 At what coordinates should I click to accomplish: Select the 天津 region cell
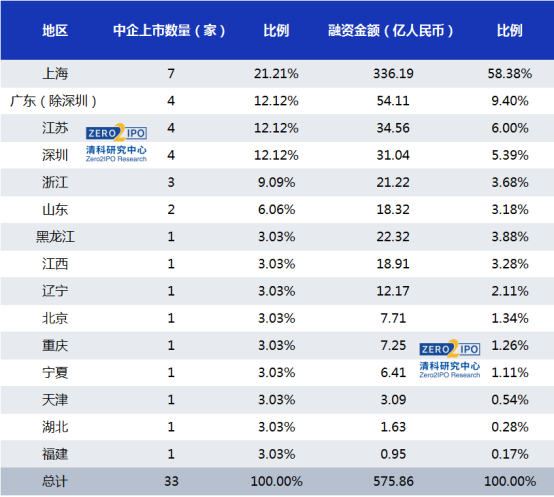pos(55,400)
